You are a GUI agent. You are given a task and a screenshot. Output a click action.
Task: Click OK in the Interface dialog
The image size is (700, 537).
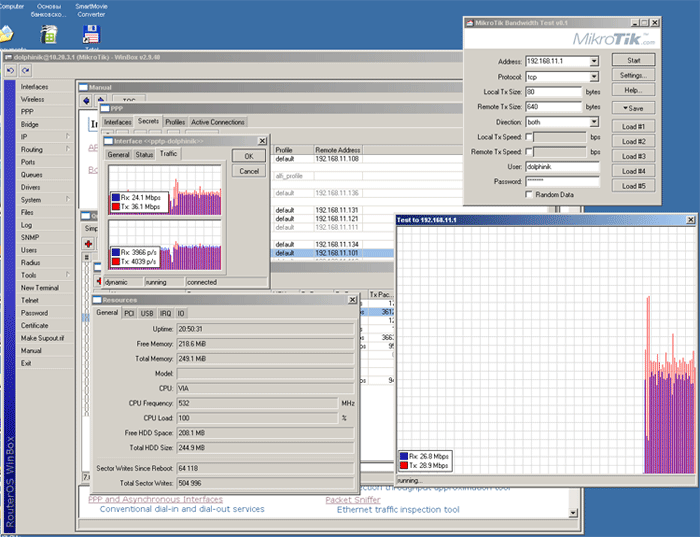(x=249, y=156)
